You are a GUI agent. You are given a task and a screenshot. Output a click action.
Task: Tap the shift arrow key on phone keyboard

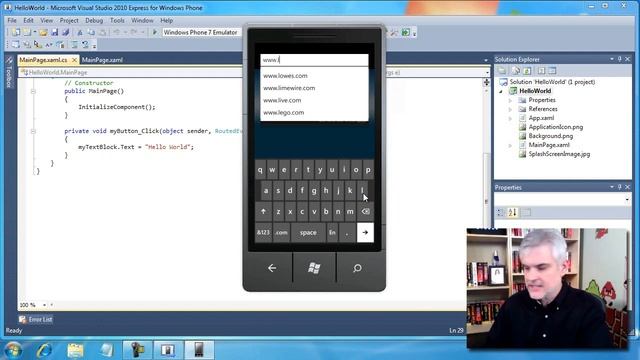[x=263, y=211]
